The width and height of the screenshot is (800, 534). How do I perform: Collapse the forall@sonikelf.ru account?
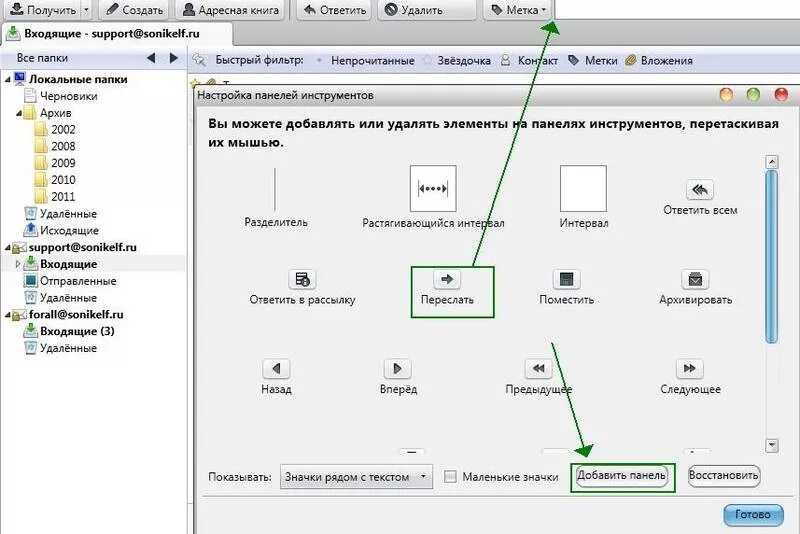click(8, 315)
